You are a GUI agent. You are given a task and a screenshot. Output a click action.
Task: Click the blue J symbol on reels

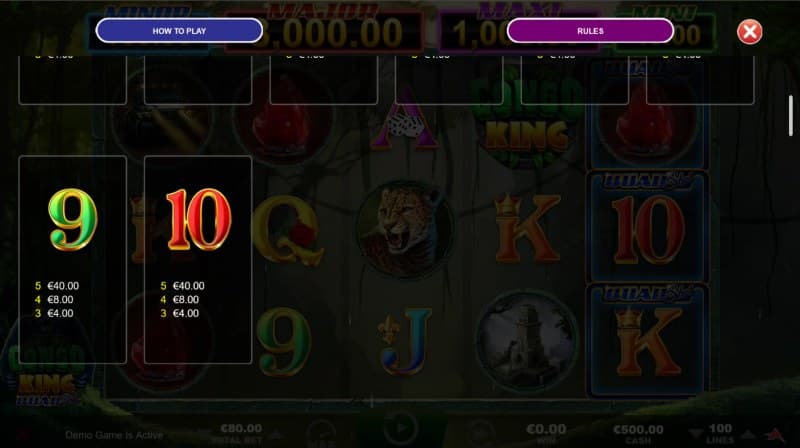(405, 341)
